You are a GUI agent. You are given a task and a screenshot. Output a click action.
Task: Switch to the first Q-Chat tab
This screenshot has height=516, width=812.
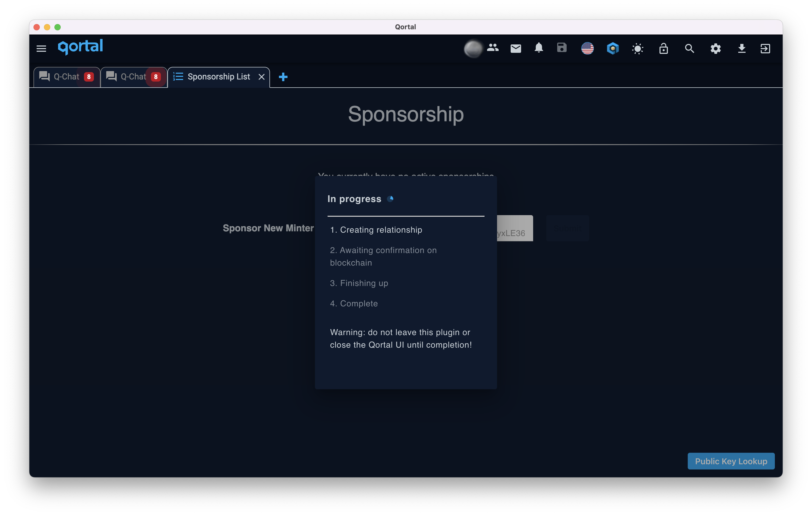pos(67,77)
